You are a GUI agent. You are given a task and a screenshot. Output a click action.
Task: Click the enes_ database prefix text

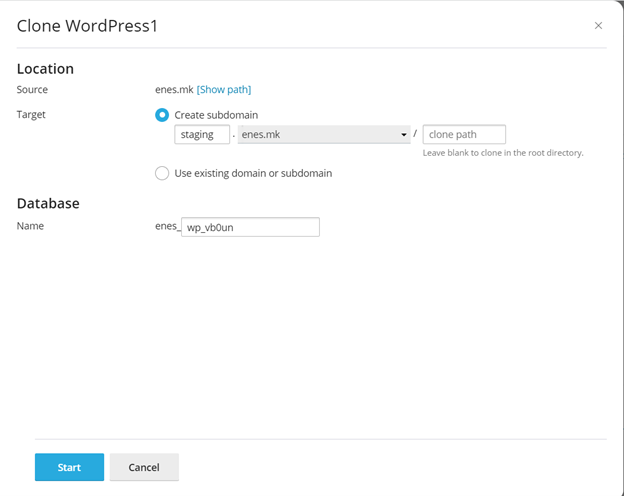[167, 227]
